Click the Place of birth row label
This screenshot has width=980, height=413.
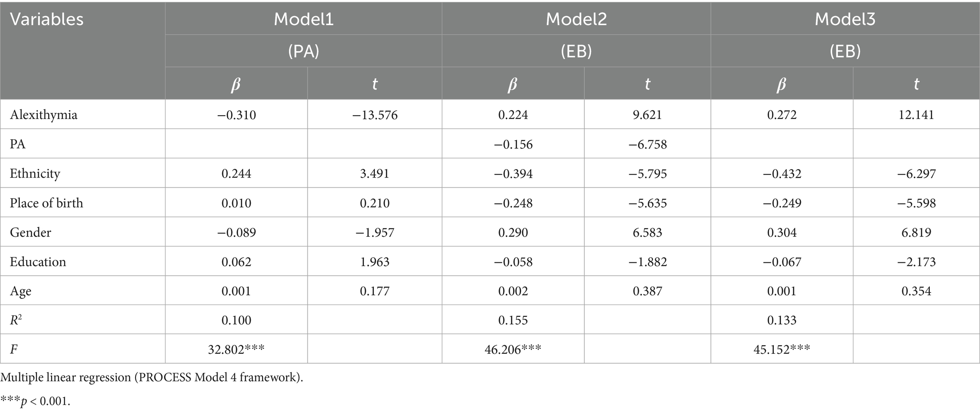(46, 203)
